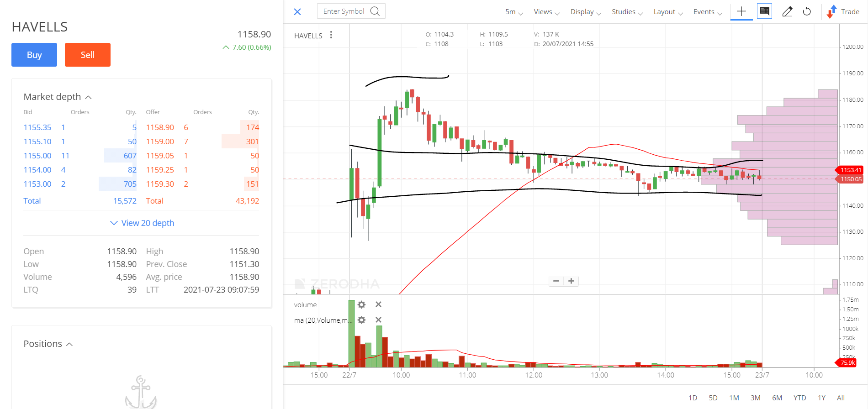Open the Studies menu

[x=627, y=12]
